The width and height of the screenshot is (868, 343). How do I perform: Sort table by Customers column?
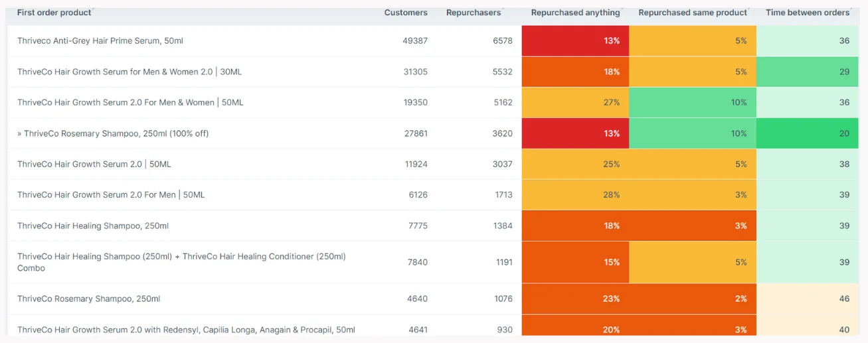click(406, 13)
